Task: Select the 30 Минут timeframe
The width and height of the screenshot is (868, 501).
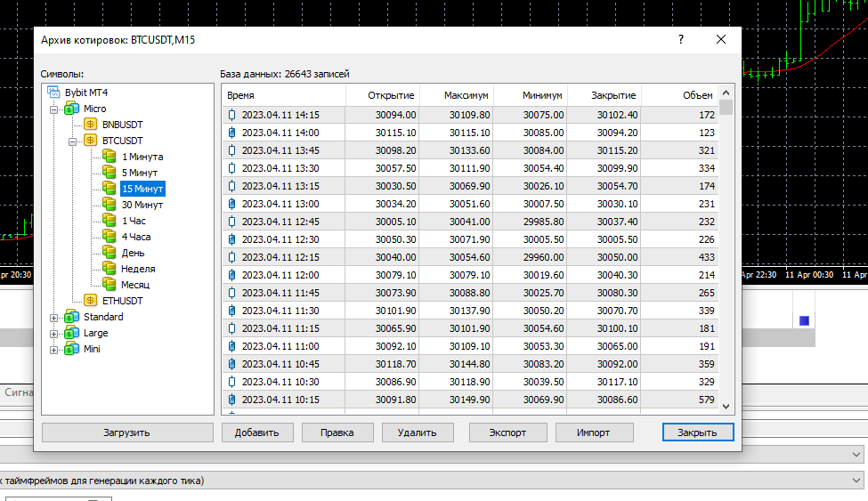Action: 142,205
